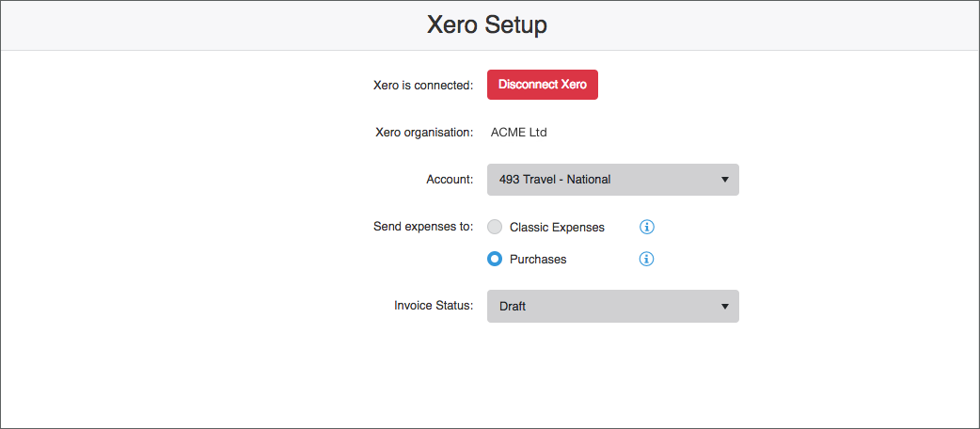
Task: Open the Account dropdown
Action: [x=612, y=180]
